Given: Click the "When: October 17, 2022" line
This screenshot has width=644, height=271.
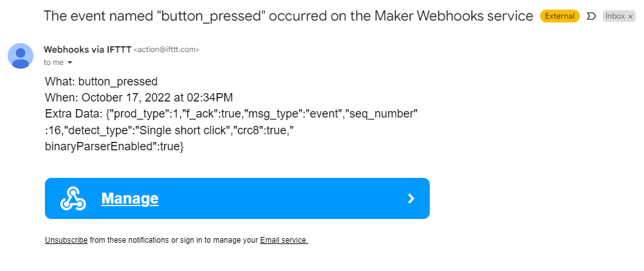Looking at the screenshot, I should tap(139, 98).
